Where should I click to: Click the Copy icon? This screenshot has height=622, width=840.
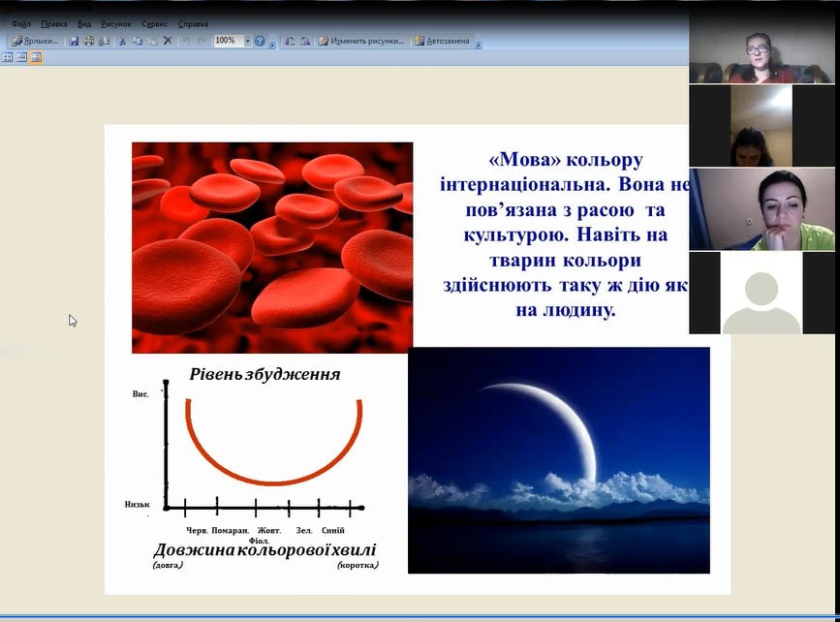pyautogui.click(x=138, y=41)
